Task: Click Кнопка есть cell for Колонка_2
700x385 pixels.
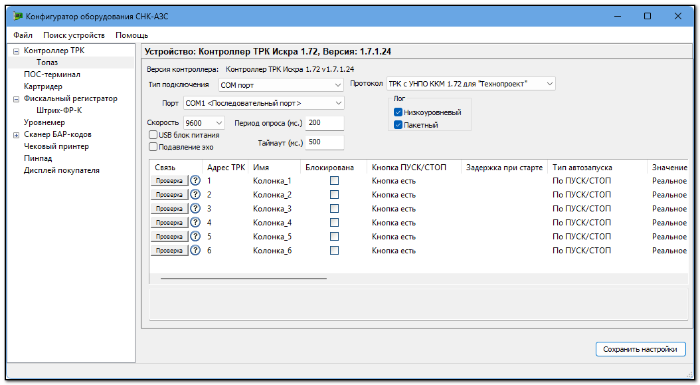Action: click(394, 195)
